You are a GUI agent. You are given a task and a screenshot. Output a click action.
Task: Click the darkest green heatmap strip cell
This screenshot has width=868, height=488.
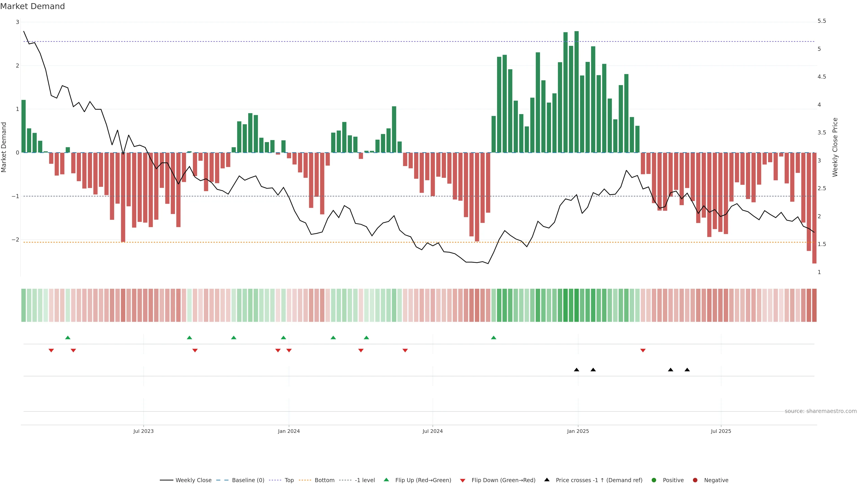577,305
